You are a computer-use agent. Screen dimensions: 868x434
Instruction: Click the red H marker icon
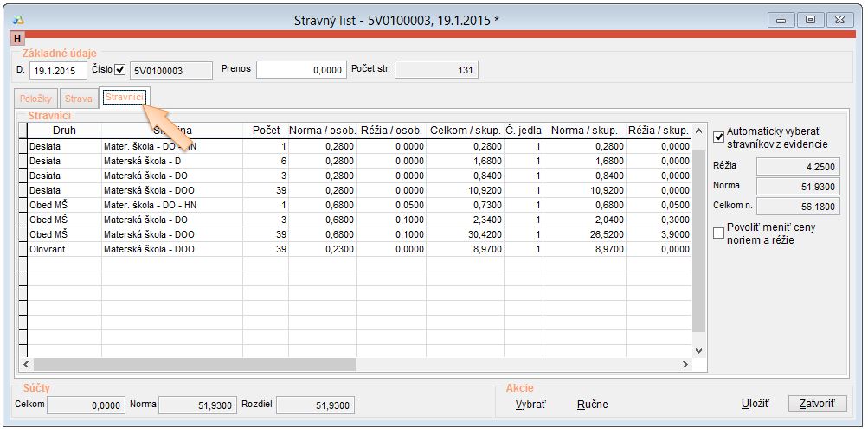point(17,38)
